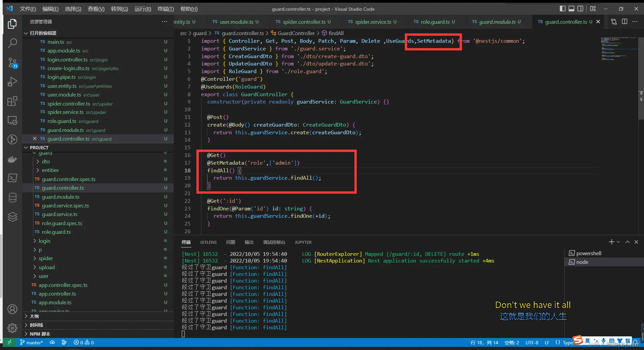Open the Customize Layout icon in title bar
This screenshot has height=350, width=644.
pyautogui.click(x=593, y=9)
